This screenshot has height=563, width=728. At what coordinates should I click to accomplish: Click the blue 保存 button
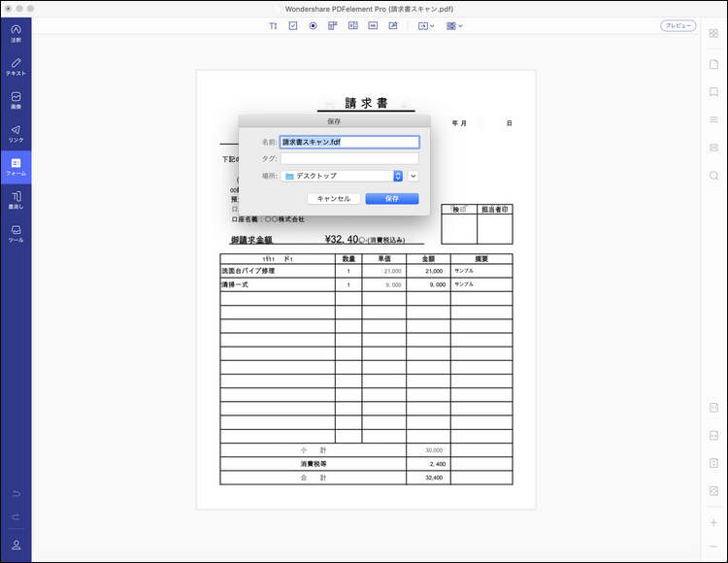pos(392,199)
